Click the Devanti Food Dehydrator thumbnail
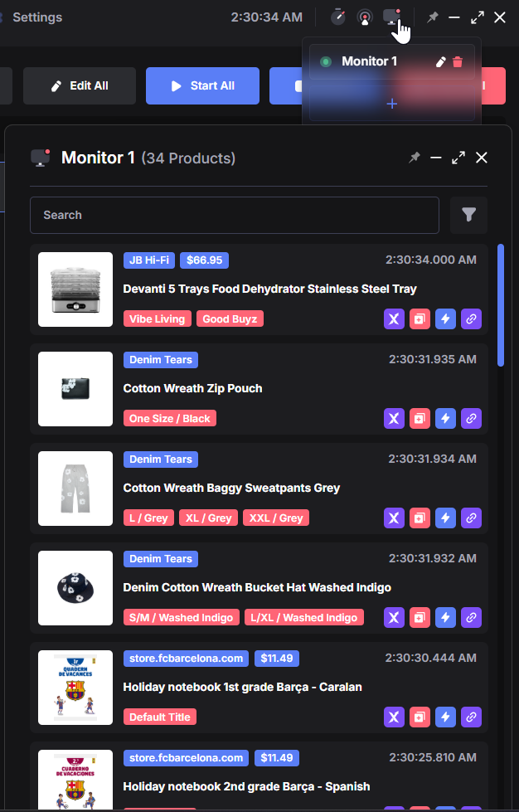Viewport: 519px width, 812px height. [75, 289]
